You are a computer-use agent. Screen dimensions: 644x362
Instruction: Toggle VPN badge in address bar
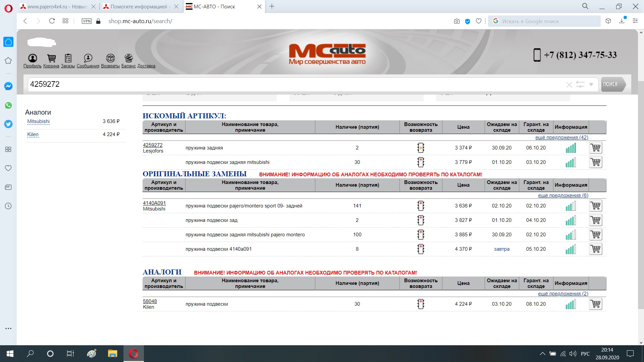pyautogui.click(x=87, y=21)
